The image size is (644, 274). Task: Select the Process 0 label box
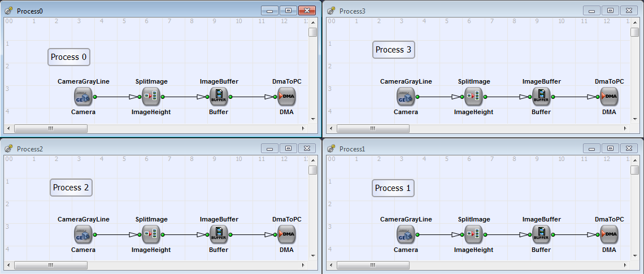click(69, 57)
